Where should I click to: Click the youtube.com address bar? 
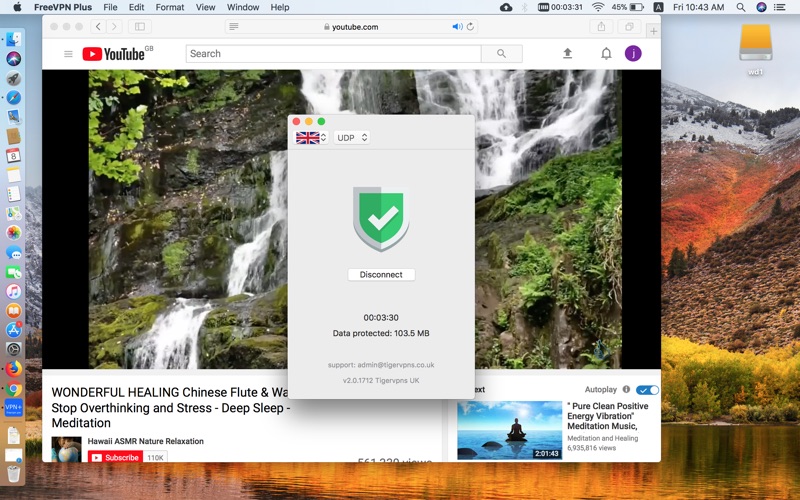[351, 27]
